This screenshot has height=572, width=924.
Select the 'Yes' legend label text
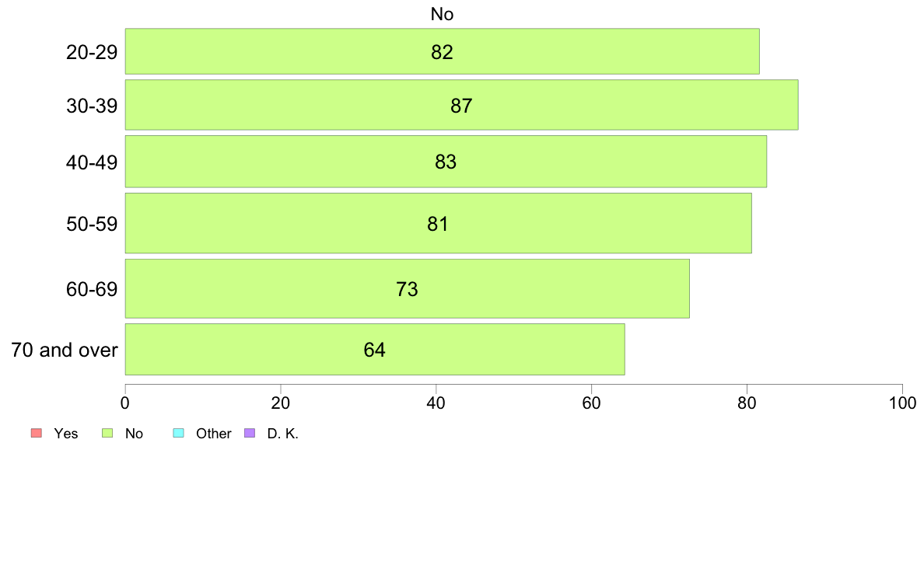point(65,434)
